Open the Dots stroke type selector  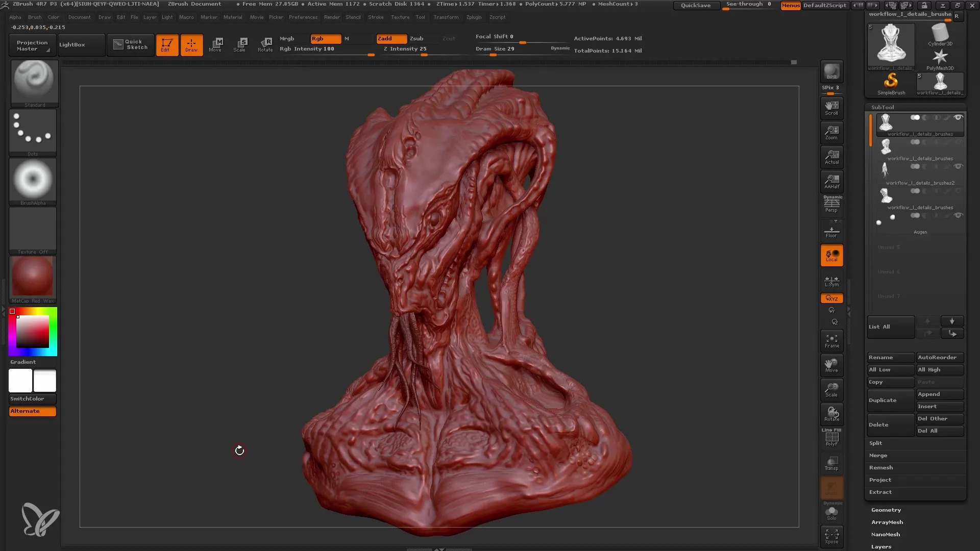33,132
